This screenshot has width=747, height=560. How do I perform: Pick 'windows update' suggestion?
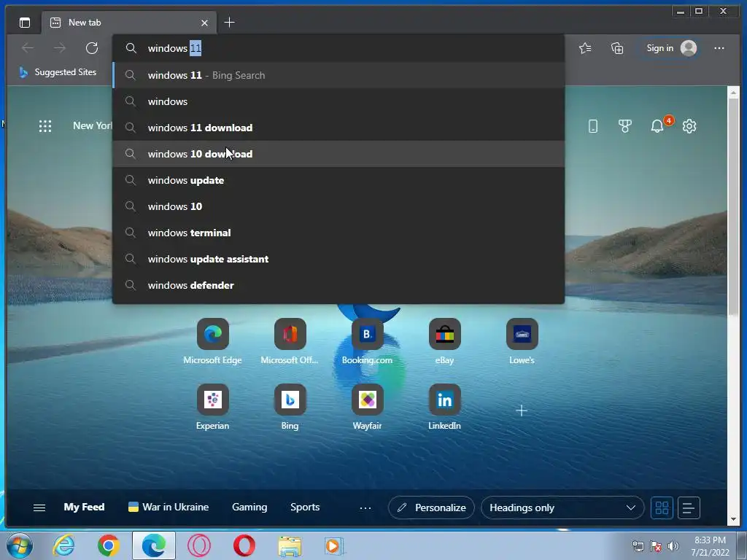coord(338,180)
